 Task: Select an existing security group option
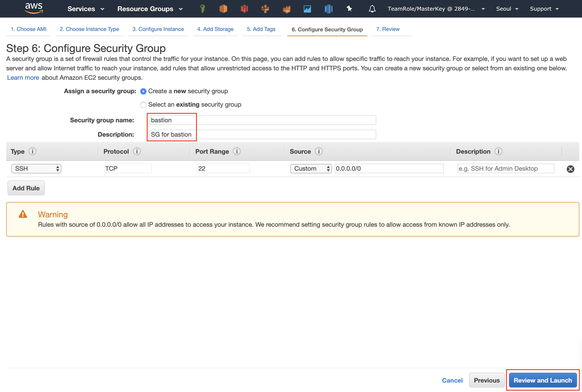[x=143, y=105]
